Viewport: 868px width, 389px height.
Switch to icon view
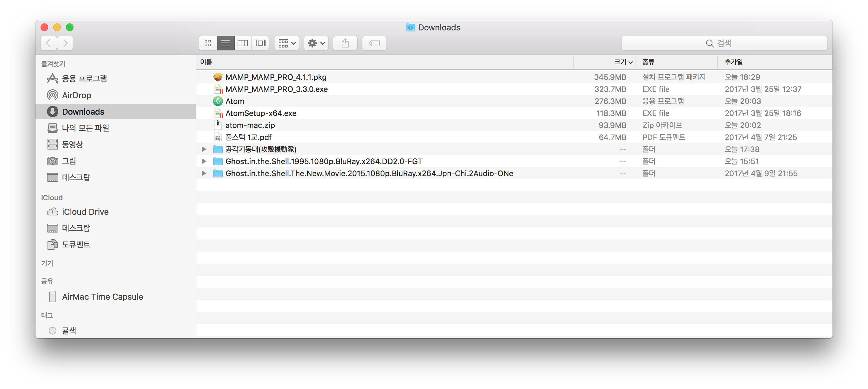tap(208, 43)
